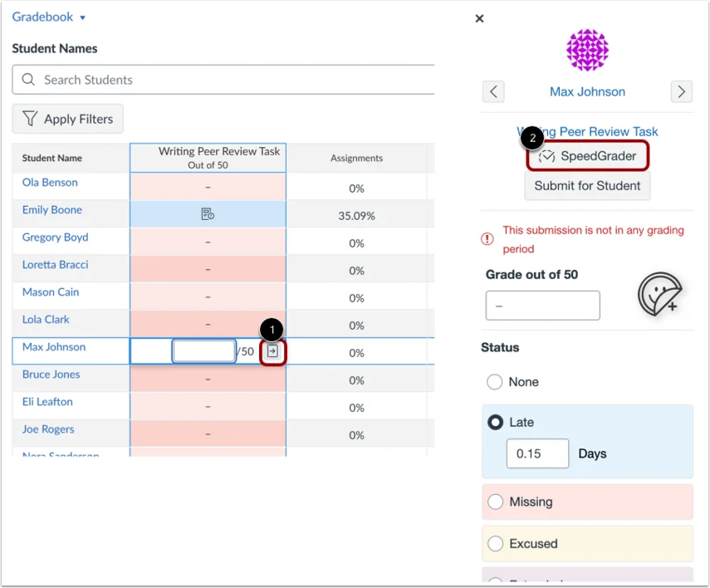Click the Search Students field
The image size is (710, 588).
223,80
